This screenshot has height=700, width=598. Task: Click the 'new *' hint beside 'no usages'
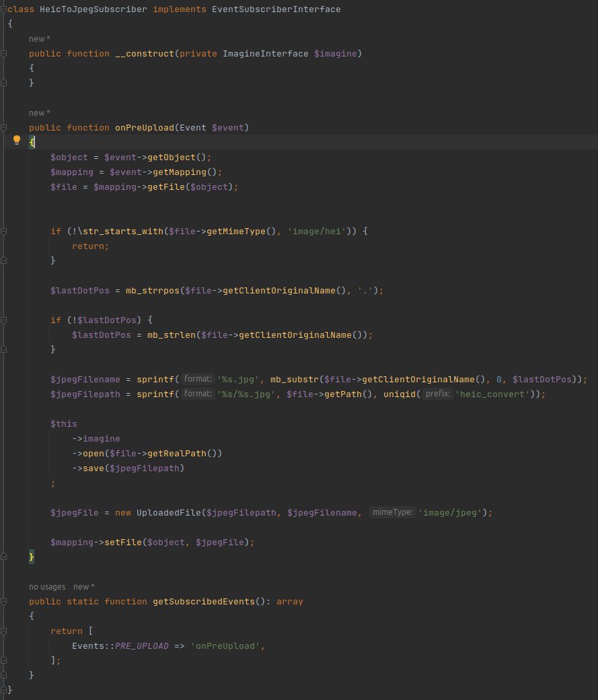(84, 587)
